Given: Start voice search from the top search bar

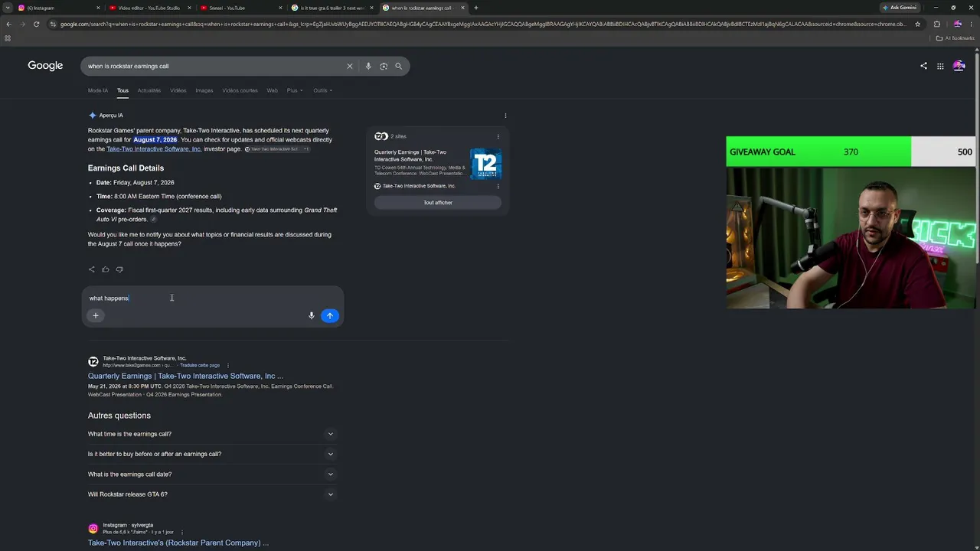Looking at the screenshot, I should [368, 67].
